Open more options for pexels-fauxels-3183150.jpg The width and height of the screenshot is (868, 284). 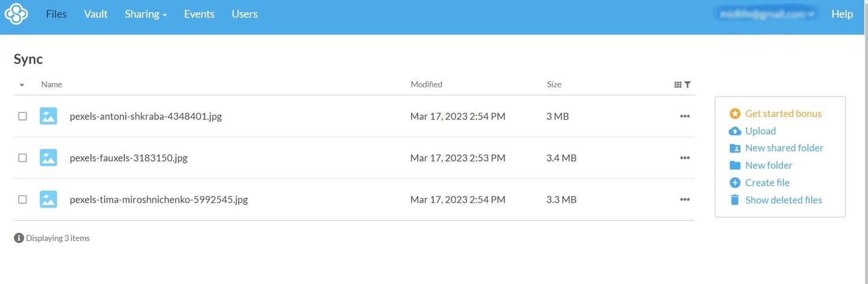point(685,158)
